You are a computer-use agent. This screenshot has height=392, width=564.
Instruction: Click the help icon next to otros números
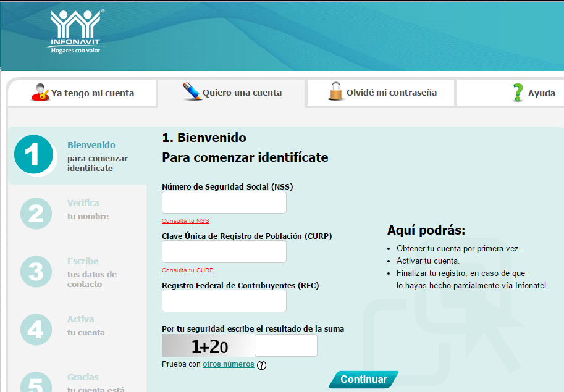pos(261,365)
